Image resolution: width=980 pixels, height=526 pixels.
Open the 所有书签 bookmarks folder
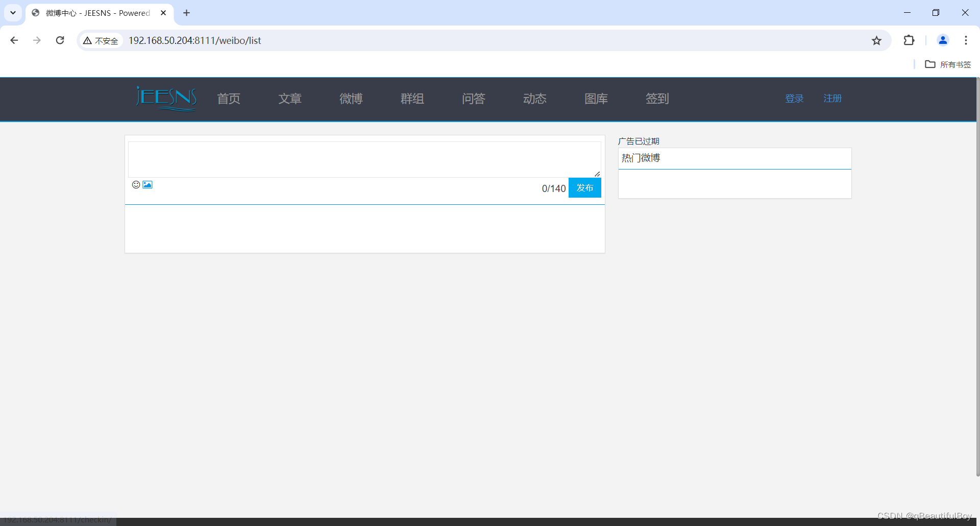(948, 64)
